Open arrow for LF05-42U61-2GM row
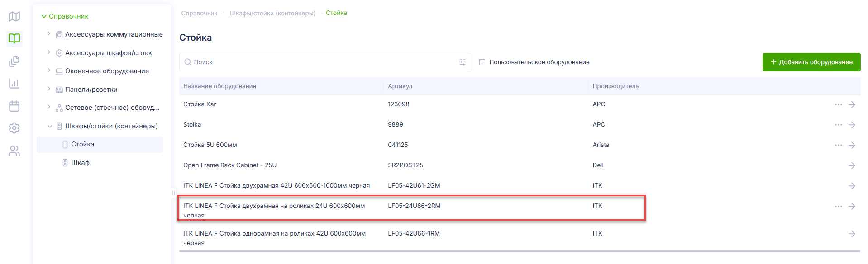The height and width of the screenshot is (264, 868). pyautogui.click(x=852, y=186)
